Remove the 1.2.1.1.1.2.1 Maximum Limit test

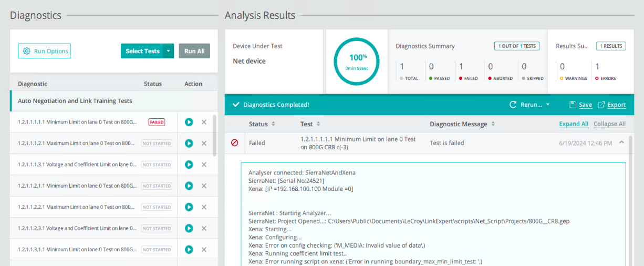point(204,144)
